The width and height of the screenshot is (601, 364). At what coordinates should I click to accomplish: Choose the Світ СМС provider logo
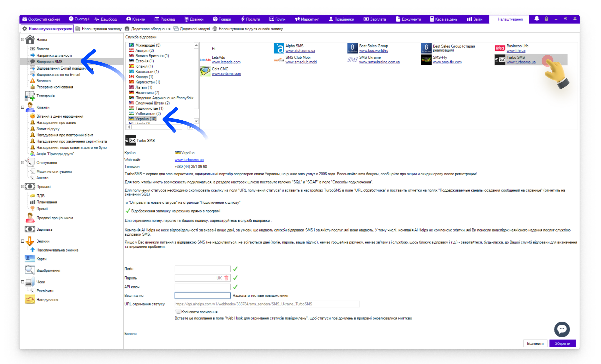pyautogui.click(x=205, y=71)
